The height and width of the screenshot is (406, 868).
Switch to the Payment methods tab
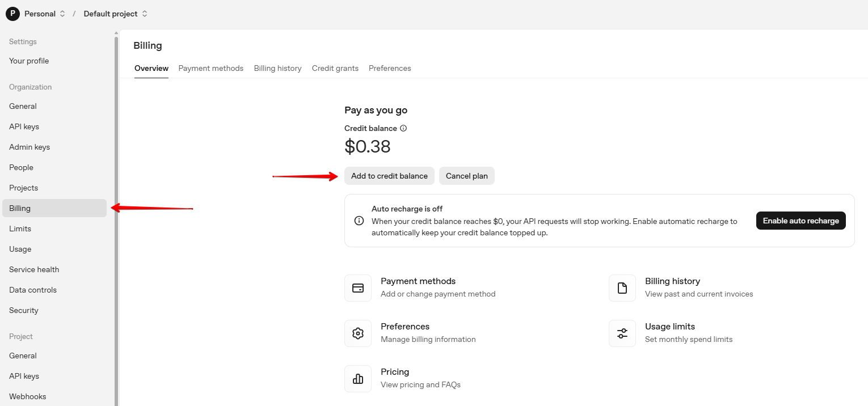tap(210, 68)
